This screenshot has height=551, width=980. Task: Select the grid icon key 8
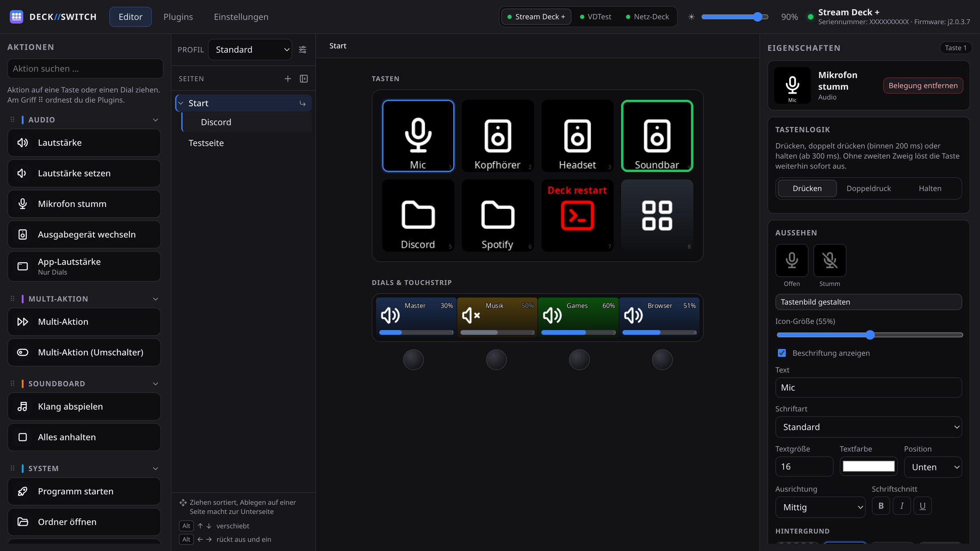[x=657, y=216]
